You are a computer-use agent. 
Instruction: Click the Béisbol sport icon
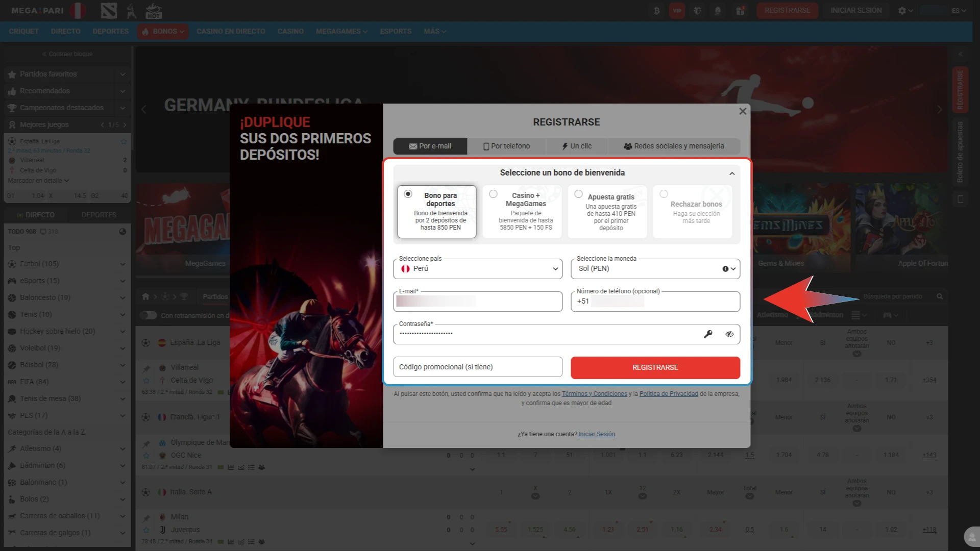tap(12, 365)
